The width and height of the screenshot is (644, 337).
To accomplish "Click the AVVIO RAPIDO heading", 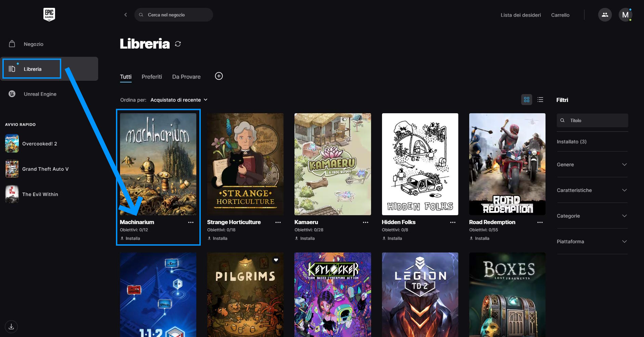I will [20, 125].
